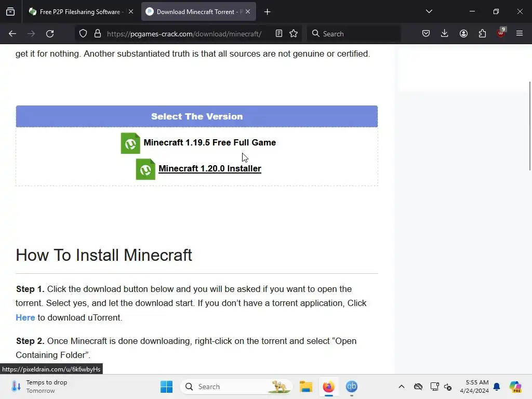Show hidden system tray icons
This screenshot has width=532, height=399.
coord(402,387)
